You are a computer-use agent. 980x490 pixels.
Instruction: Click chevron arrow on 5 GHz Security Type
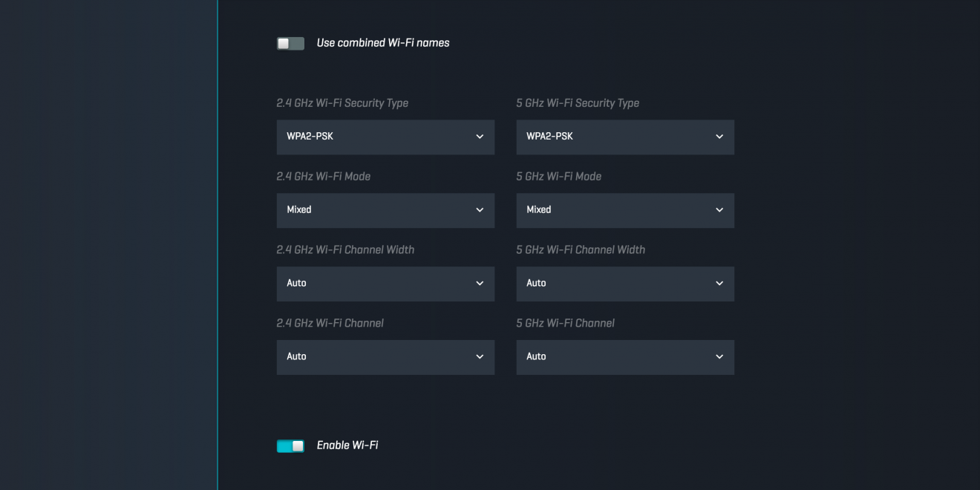pos(719,137)
